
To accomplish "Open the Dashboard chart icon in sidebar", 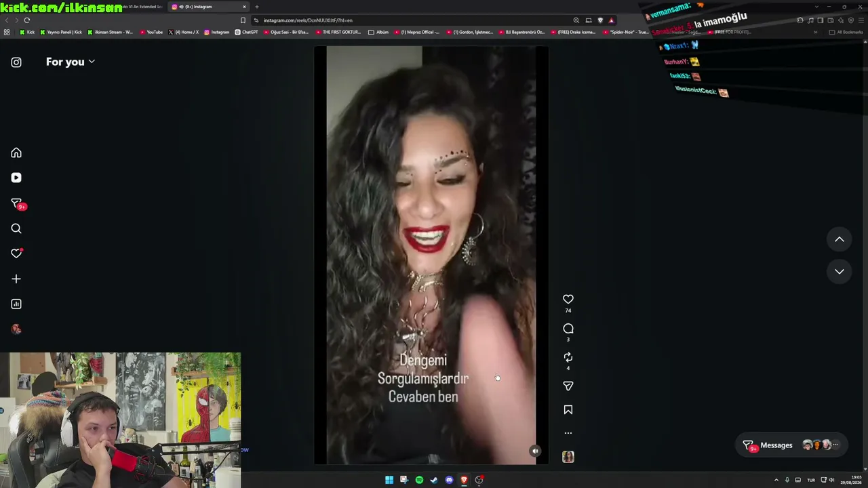I will [x=16, y=304].
